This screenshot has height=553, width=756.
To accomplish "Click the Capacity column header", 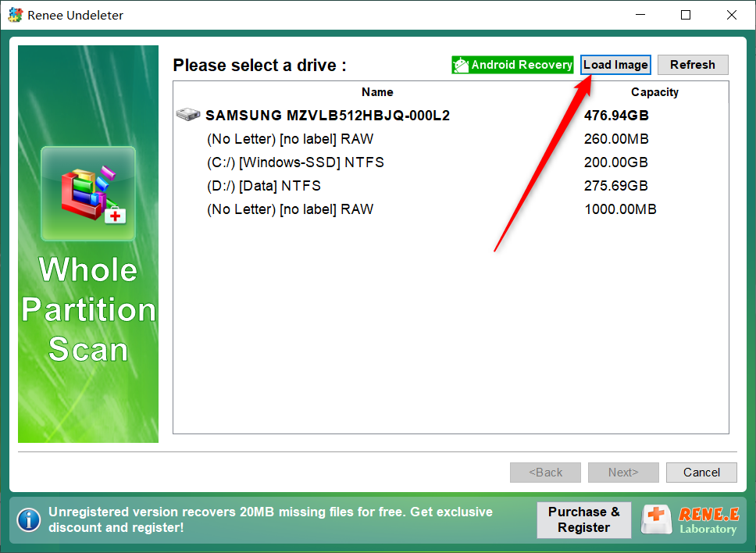I will coord(654,92).
